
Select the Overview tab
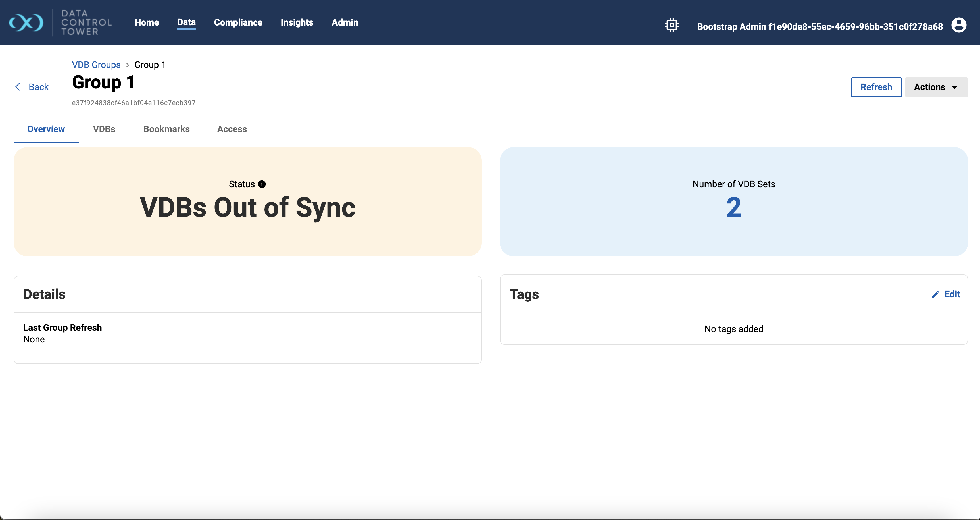(46, 129)
